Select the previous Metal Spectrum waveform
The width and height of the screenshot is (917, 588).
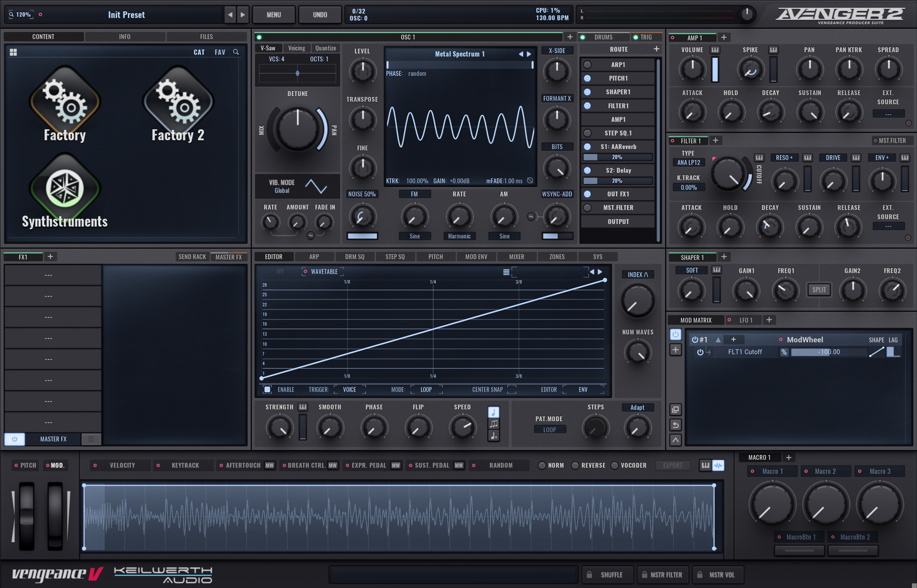point(521,54)
